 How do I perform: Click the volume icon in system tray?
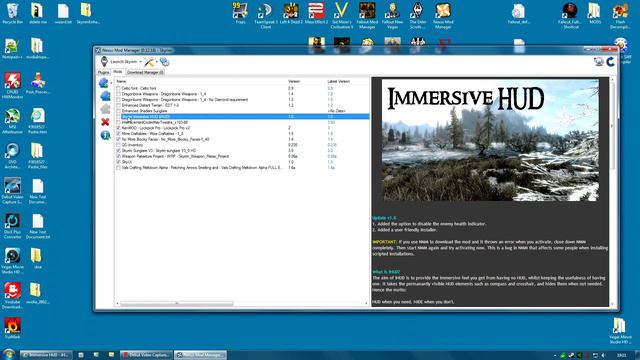[x=603, y=356]
